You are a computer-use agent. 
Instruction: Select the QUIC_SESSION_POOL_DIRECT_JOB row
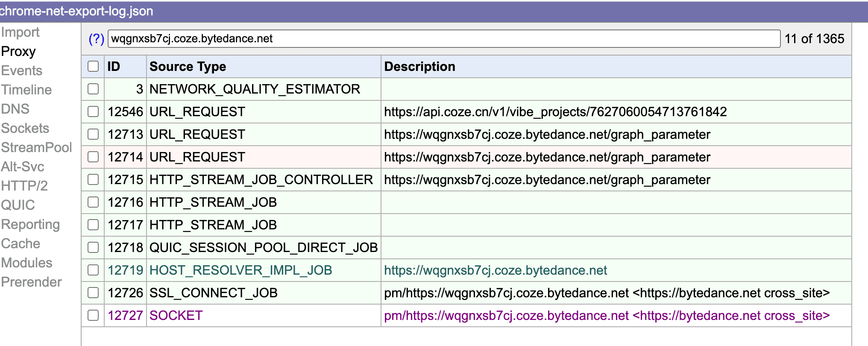263,247
